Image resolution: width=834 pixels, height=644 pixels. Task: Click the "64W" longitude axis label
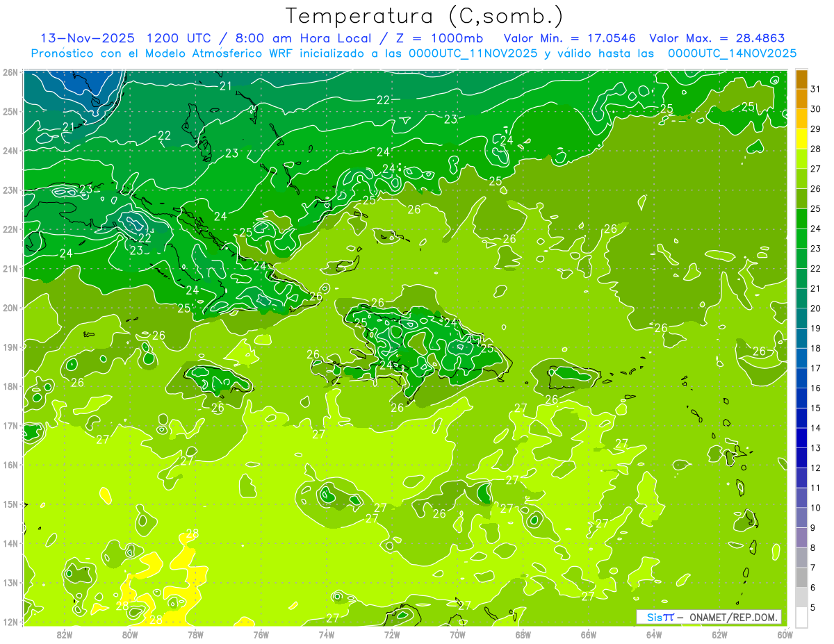click(x=653, y=634)
